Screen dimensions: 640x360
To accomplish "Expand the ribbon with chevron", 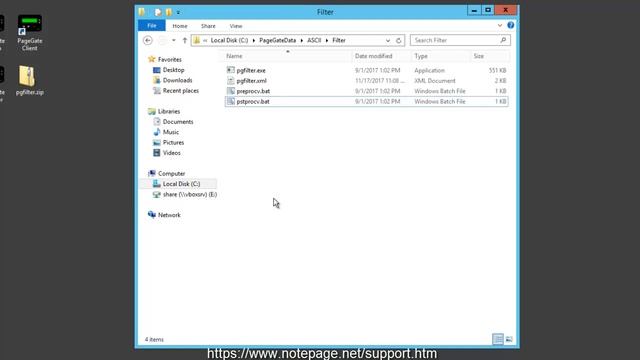I will pos(500,25).
